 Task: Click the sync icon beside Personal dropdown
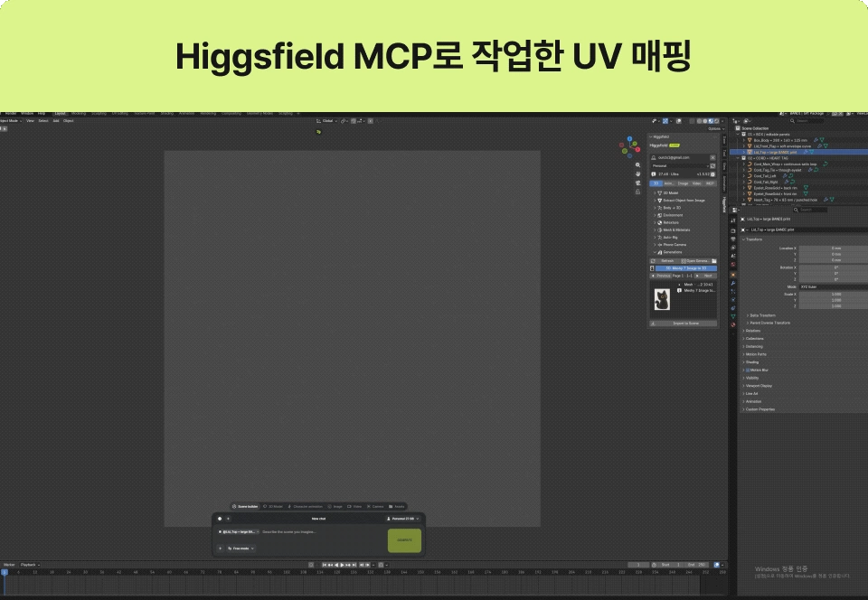[712, 166]
